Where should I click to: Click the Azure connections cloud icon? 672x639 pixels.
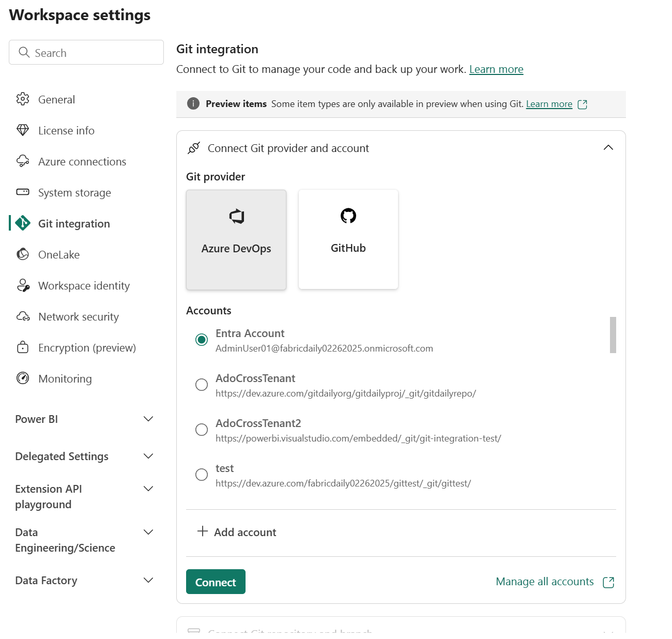23,161
